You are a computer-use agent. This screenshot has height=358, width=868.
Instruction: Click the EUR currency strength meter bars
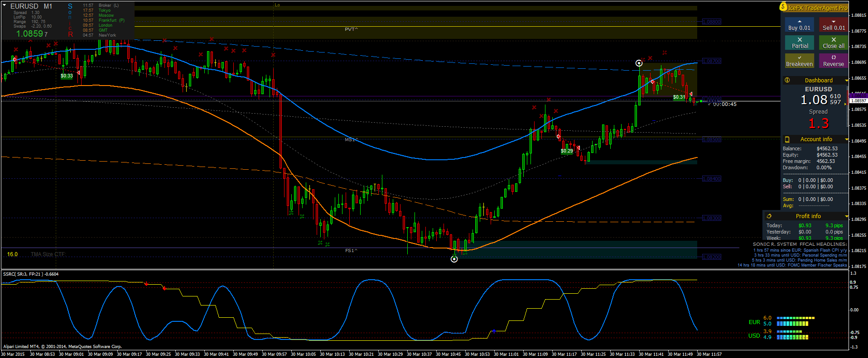[x=795, y=321]
